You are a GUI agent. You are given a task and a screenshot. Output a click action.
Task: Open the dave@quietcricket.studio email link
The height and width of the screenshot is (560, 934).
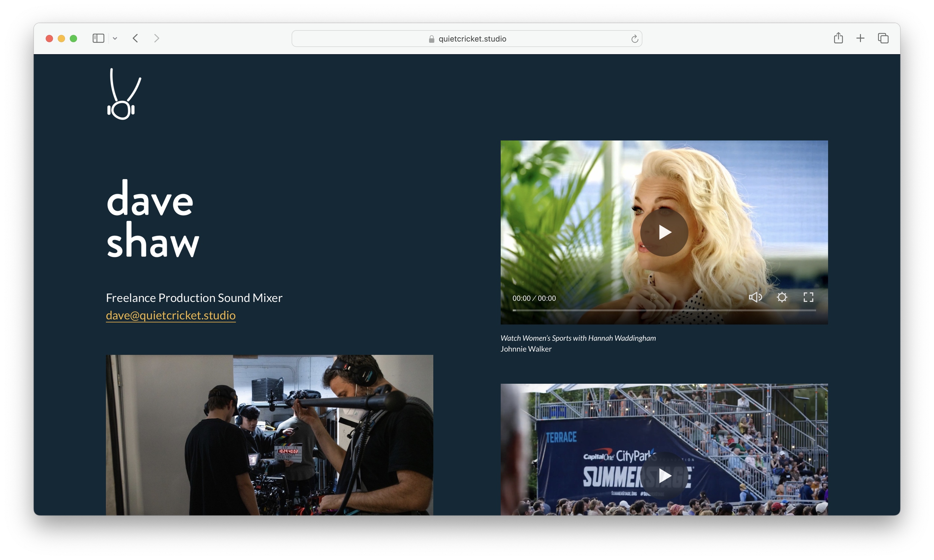click(x=171, y=316)
